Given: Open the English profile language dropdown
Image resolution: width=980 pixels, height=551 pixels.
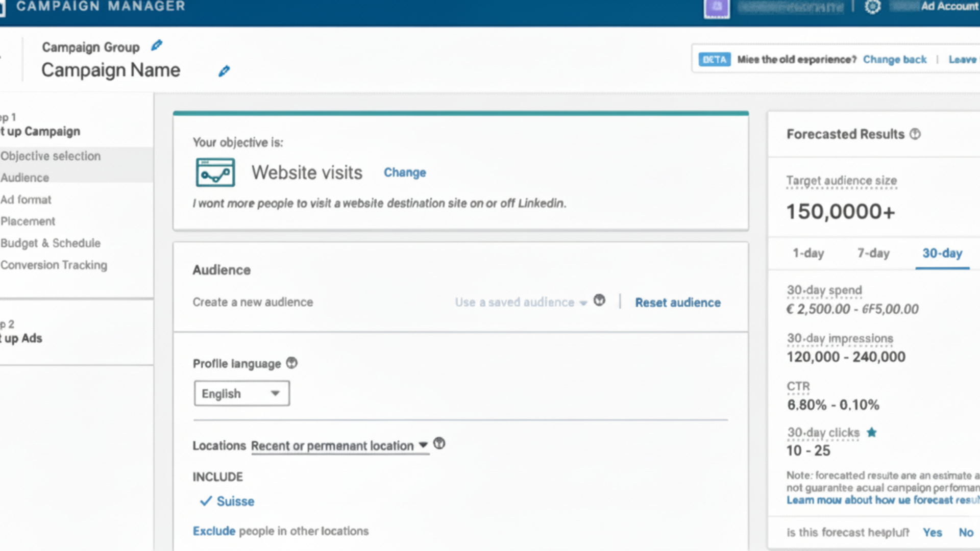Looking at the screenshot, I should pos(241,393).
